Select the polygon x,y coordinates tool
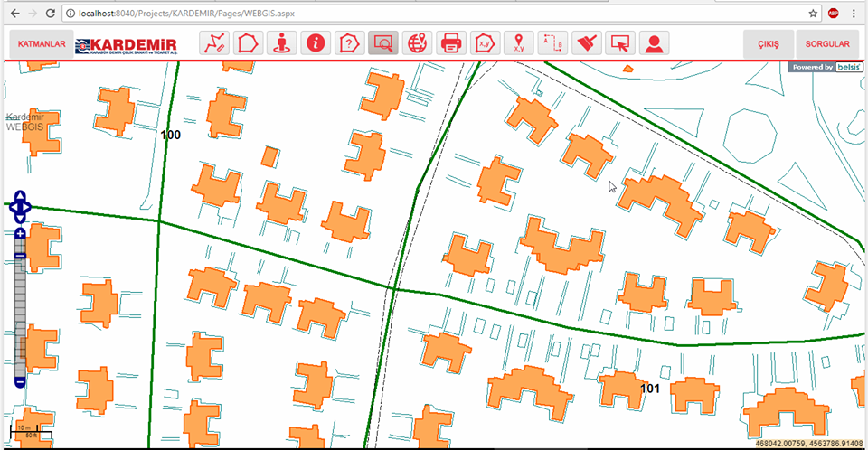The image size is (868, 450). tap(485, 42)
